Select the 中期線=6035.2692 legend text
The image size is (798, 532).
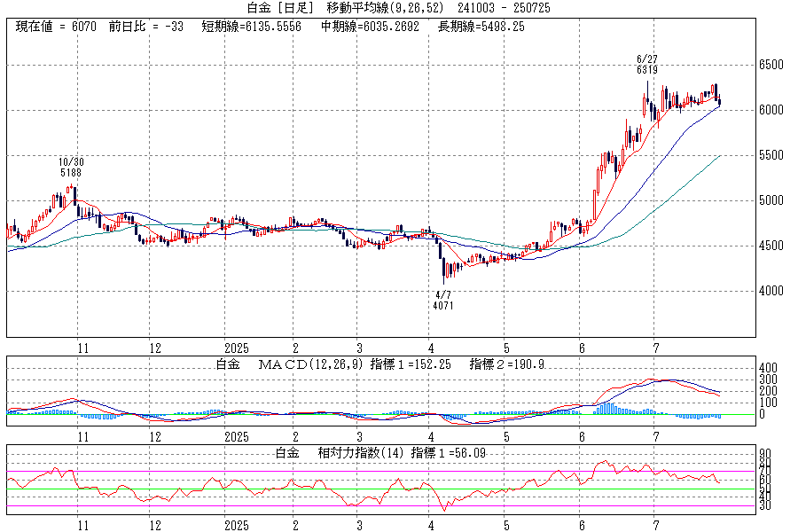370,27
